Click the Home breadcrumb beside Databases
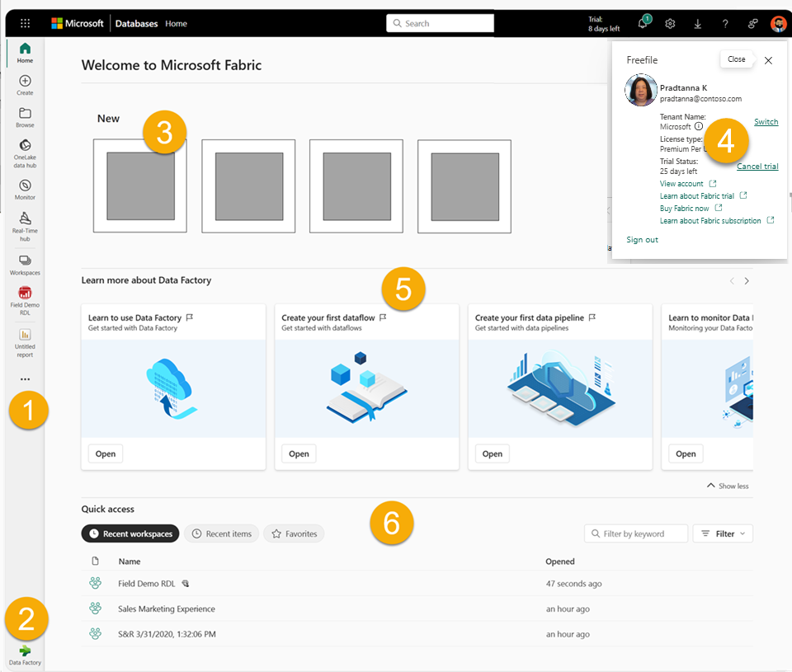Viewport: 792px width, 672px height. point(176,24)
